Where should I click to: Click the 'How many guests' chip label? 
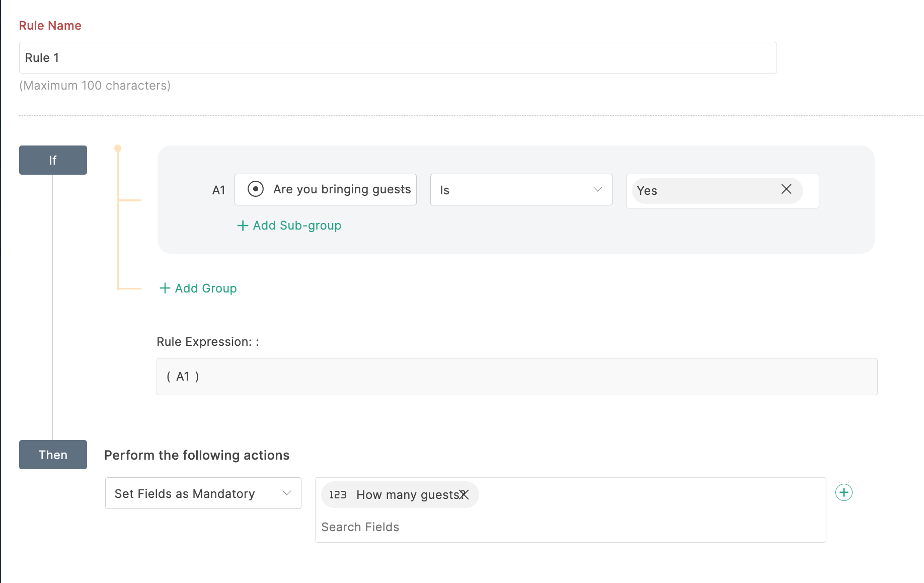tap(407, 495)
